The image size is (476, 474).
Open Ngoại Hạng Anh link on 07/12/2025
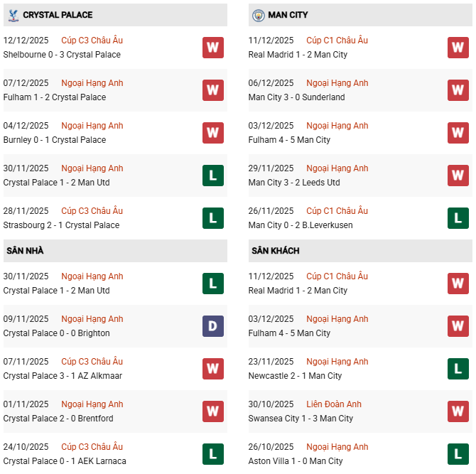(x=92, y=83)
